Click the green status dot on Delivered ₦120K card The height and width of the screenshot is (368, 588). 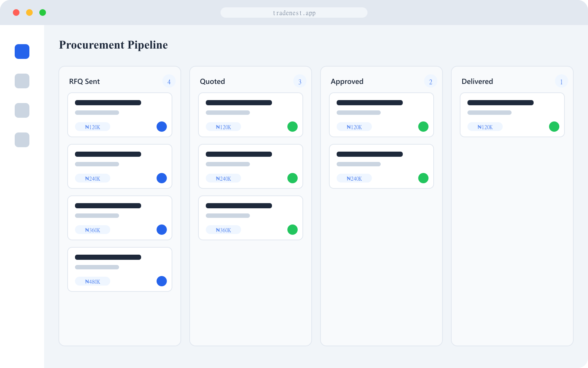pos(554,127)
